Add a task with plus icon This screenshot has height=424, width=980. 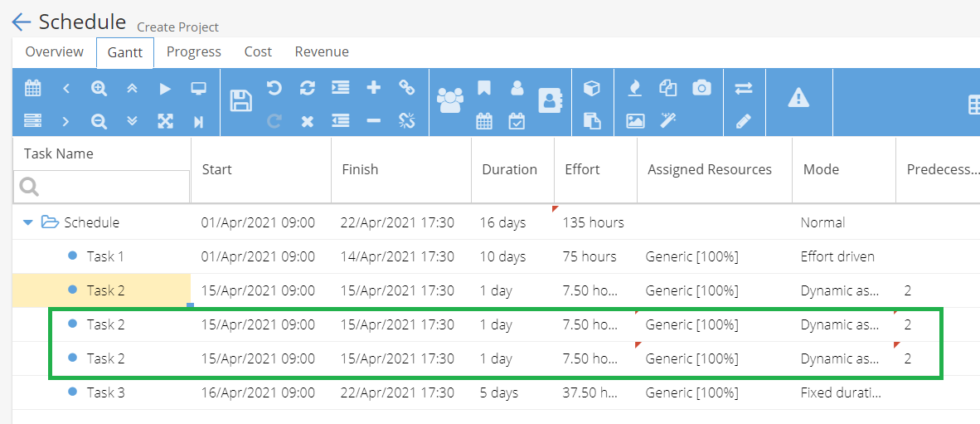pos(373,88)
